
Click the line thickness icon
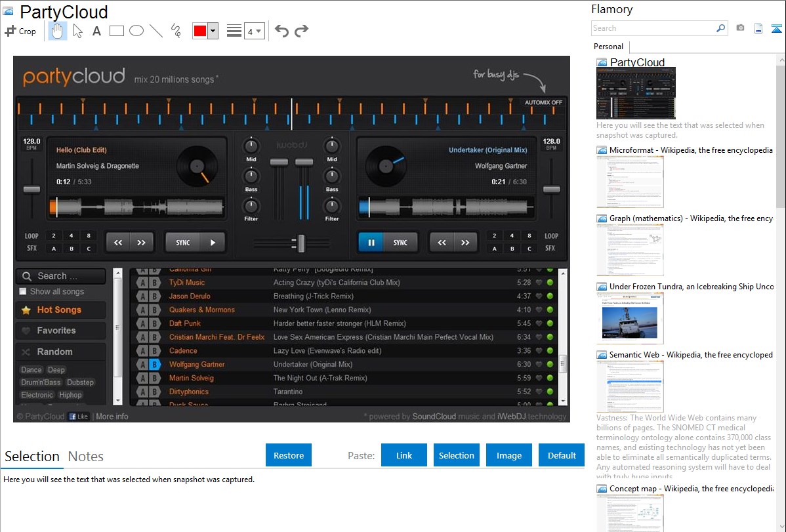coord(234,31)
